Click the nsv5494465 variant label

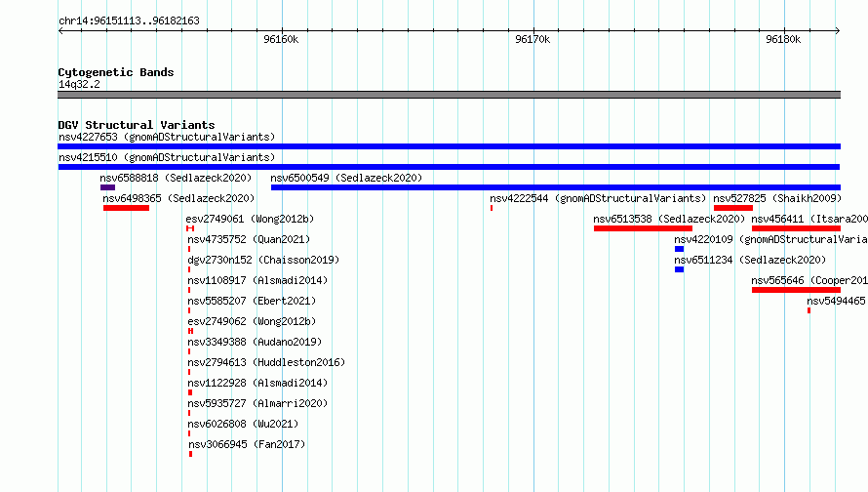(x=836, y=301)
